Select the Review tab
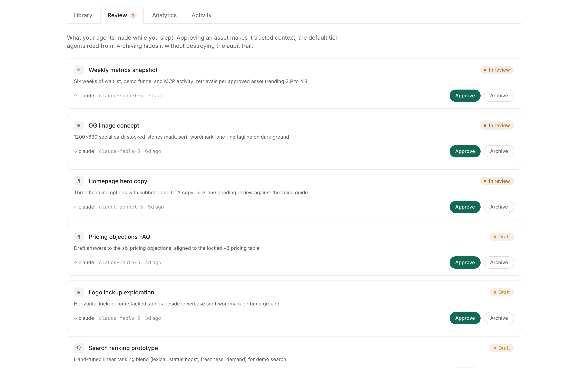Viewport: 588px width, 368px height. (122, 15)
